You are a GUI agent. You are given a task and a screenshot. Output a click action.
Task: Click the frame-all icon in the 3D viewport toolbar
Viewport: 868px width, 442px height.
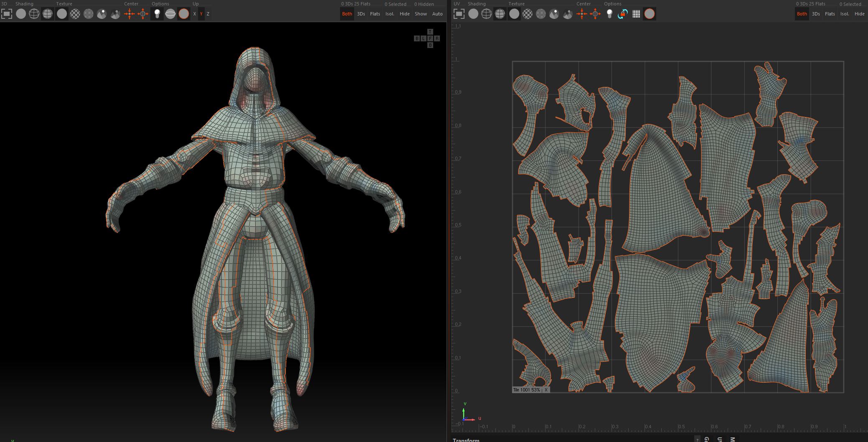pos(7,14)
